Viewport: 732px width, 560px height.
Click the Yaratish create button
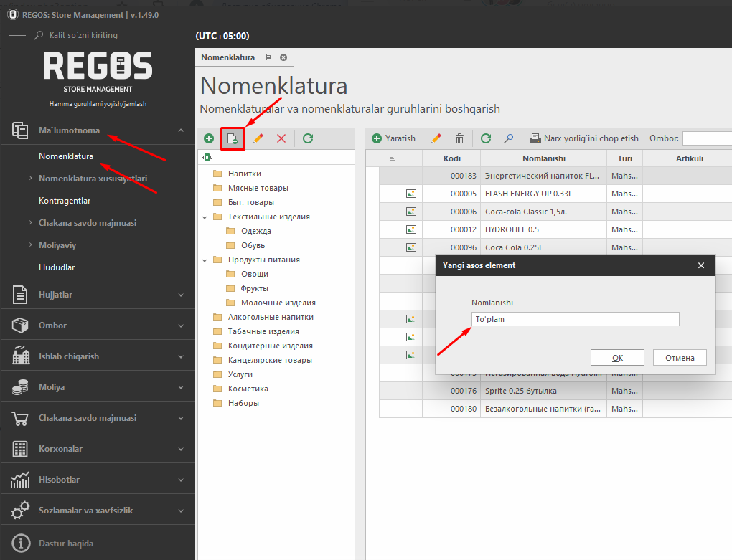(393, 138)
